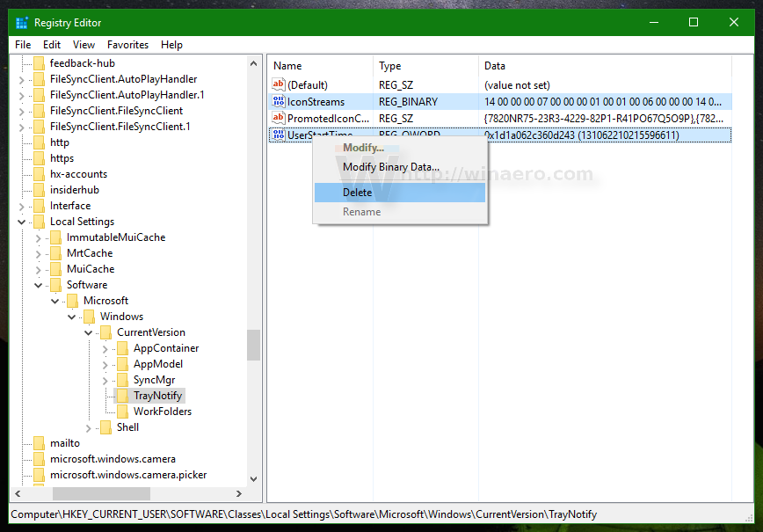Click the PromotedIconCache string value icon
The image size is (763, 532).
click(x=279, y=118)
